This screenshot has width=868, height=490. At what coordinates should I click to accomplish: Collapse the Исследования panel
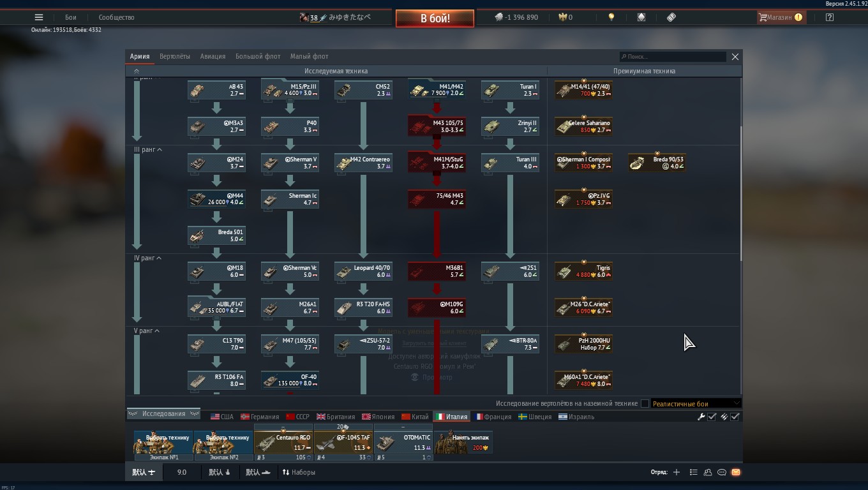point(163,413)
